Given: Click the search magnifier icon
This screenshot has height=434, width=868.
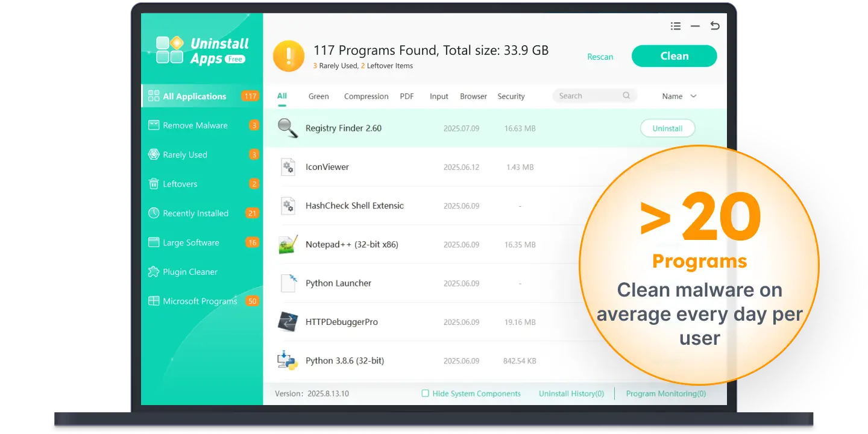Looking at the screenshot, I should click(626, 95).
